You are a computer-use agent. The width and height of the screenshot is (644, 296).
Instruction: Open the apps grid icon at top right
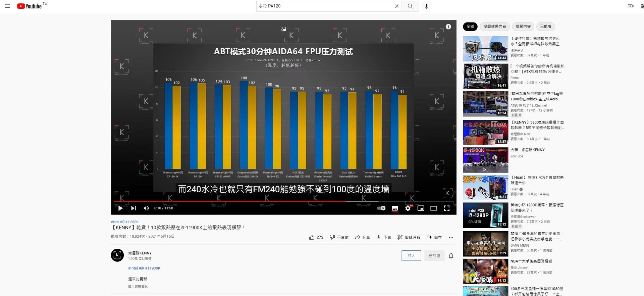click(x=642, y=6)
